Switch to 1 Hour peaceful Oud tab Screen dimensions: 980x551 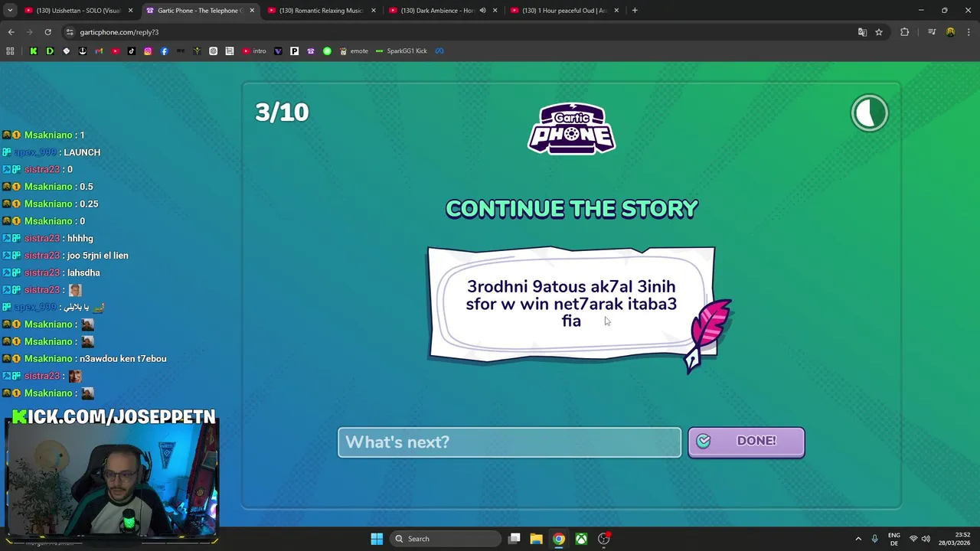pyautogui.click(x=564, y=11)
